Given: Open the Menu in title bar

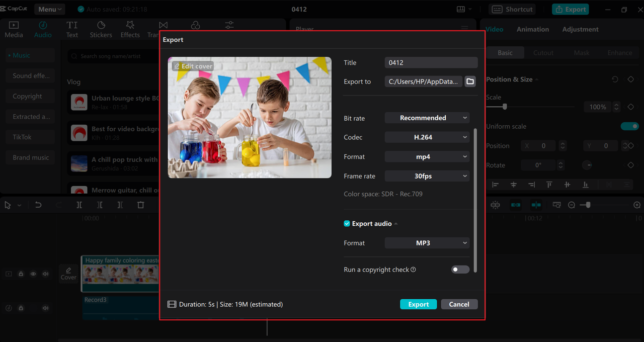Looking at the screenshot, I should (50, 9).
